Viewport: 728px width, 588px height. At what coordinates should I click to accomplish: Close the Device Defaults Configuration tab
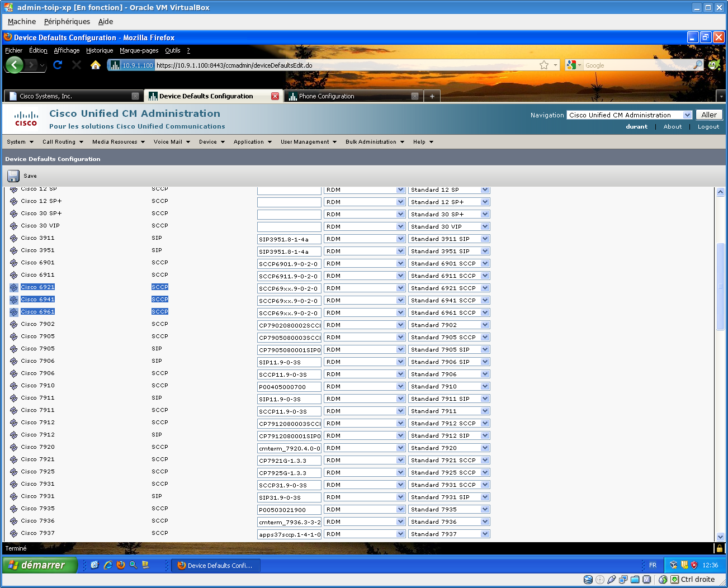coord(275,96)
